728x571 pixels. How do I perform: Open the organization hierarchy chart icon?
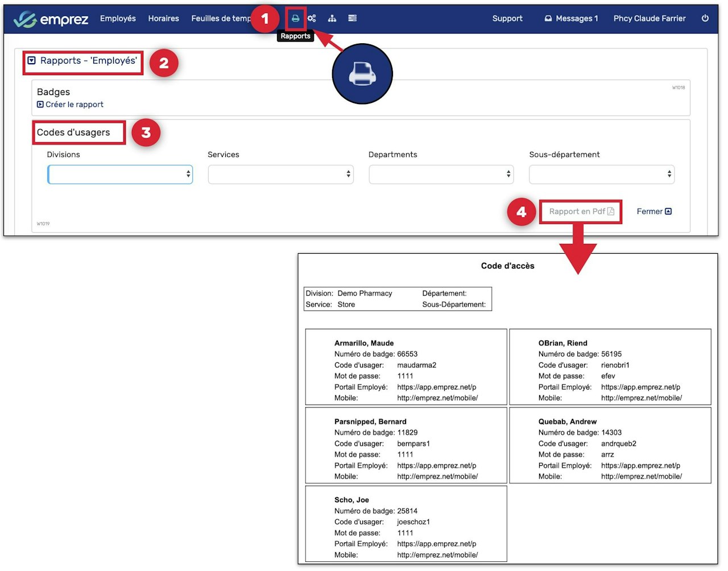pos(332,18)
